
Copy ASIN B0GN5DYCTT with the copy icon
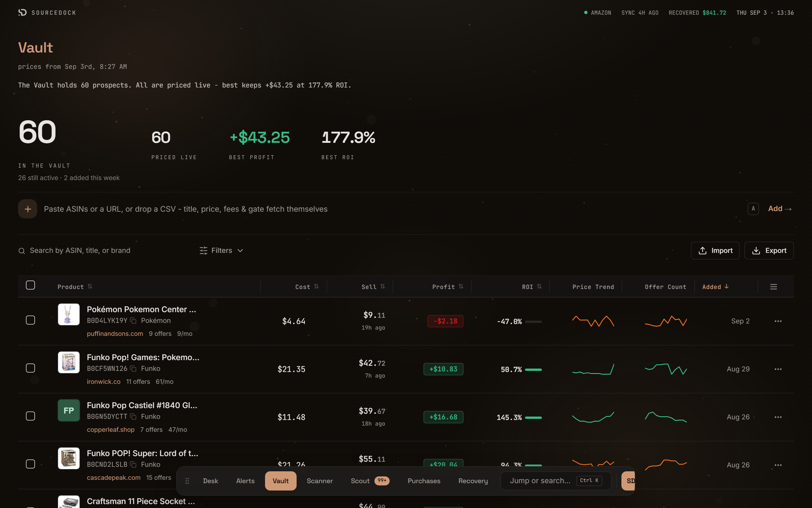click(133, 417)
